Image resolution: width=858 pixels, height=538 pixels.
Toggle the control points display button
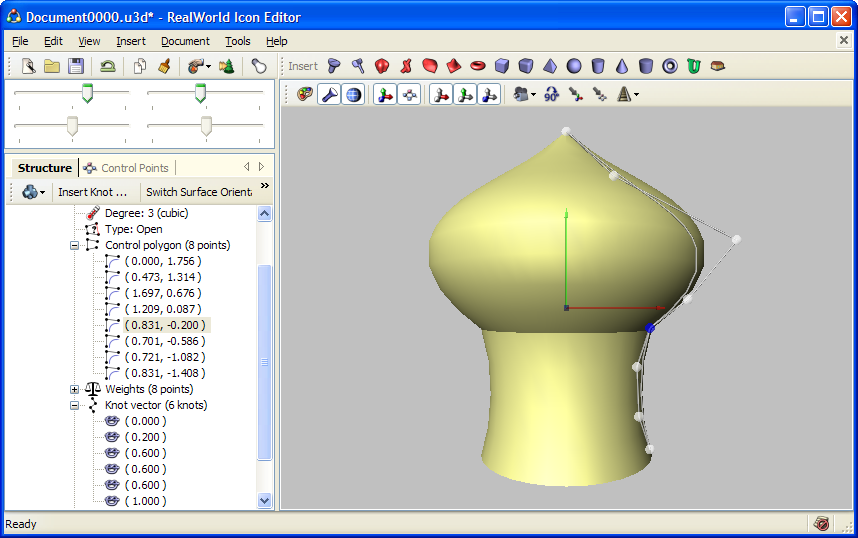409,95
